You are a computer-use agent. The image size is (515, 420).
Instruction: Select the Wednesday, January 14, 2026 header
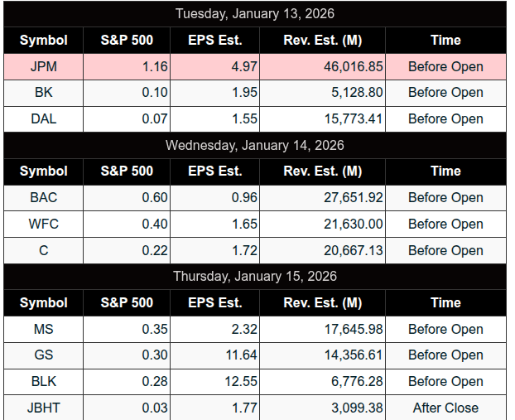(x=255, y=145)
